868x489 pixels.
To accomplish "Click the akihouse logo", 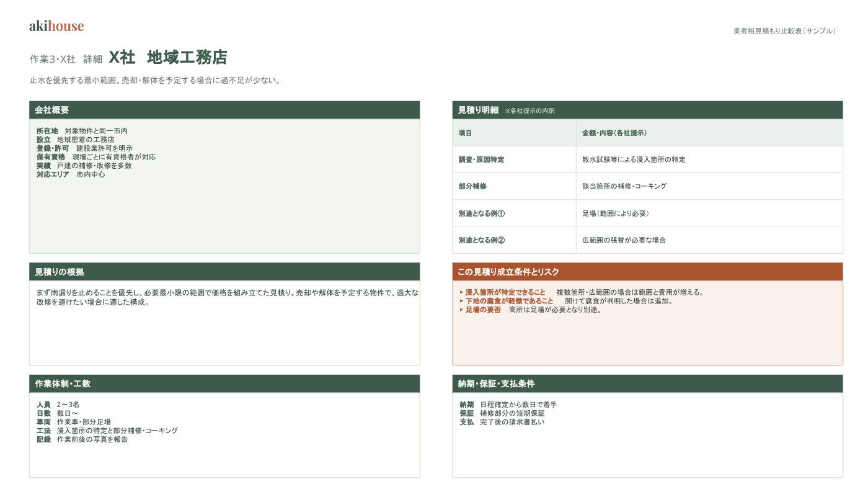I will point(56,26).
